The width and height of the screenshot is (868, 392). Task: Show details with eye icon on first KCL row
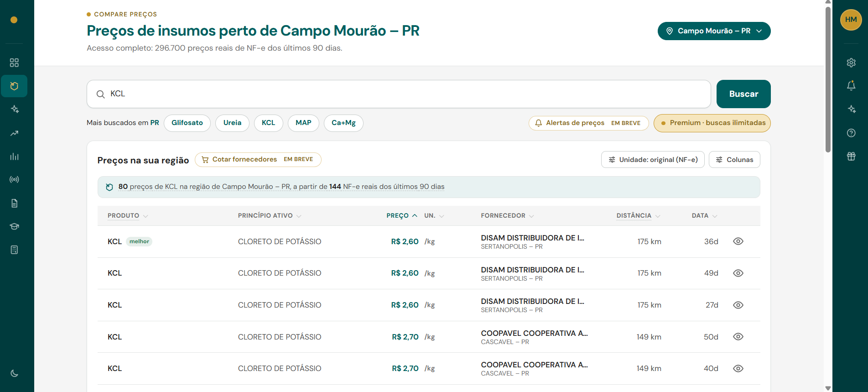tap(738, 241)
